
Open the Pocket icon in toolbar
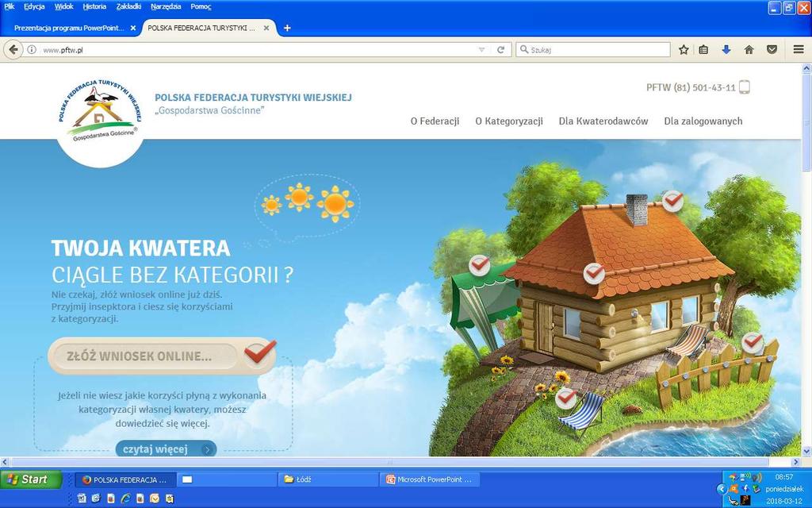772,50
